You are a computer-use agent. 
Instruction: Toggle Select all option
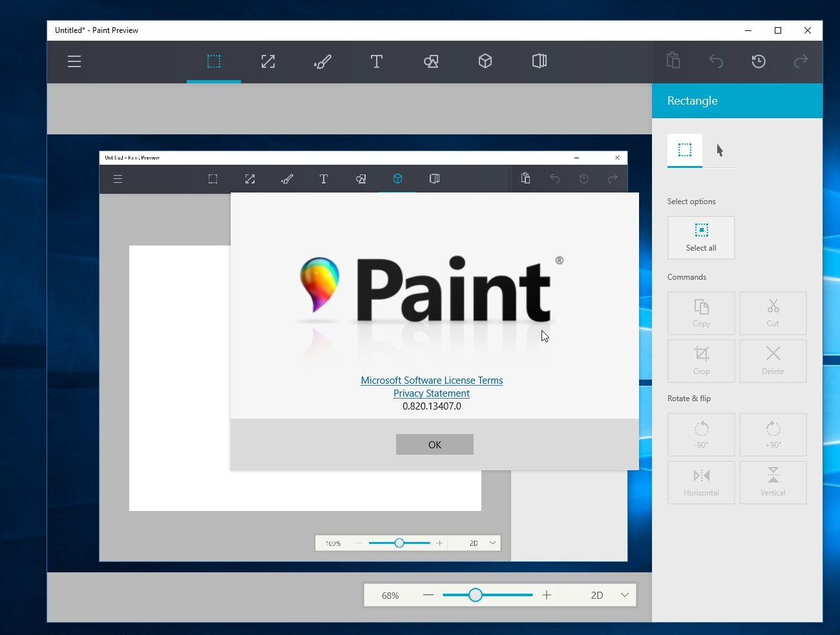(701, 237)
